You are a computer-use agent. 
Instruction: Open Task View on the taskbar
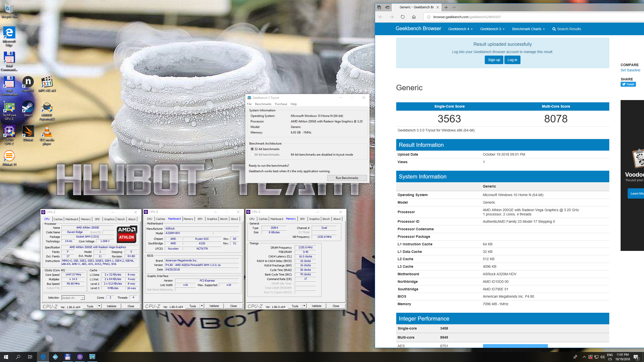click(30, 357)
